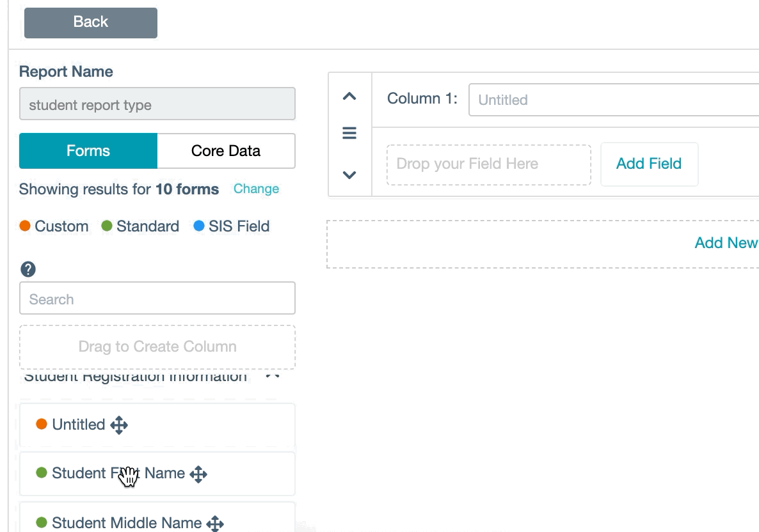Click the Drop your Field Here box
The height and width of the screenshot is (532, 759).
pyautogui.click(x=488, y=164)
